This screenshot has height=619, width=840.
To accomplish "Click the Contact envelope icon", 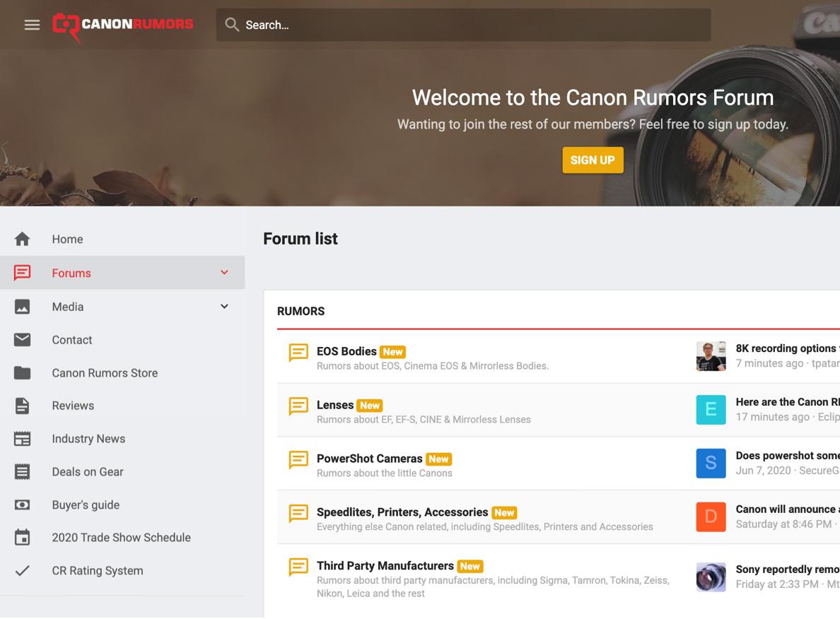I will (23, 340).
